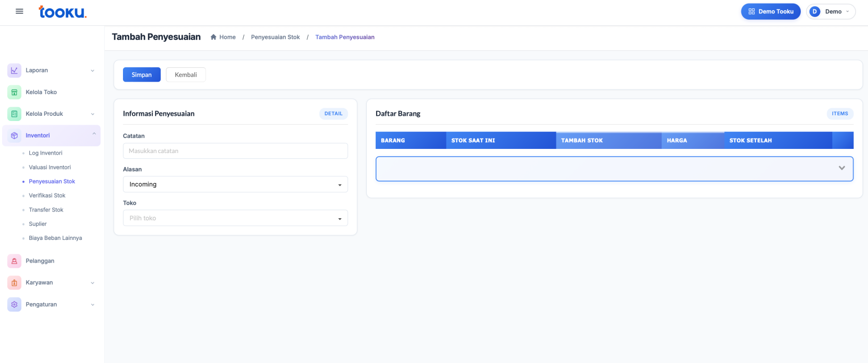868x363 pixels.
Task: Open the Demo user account dropdown
Action: 831,11
